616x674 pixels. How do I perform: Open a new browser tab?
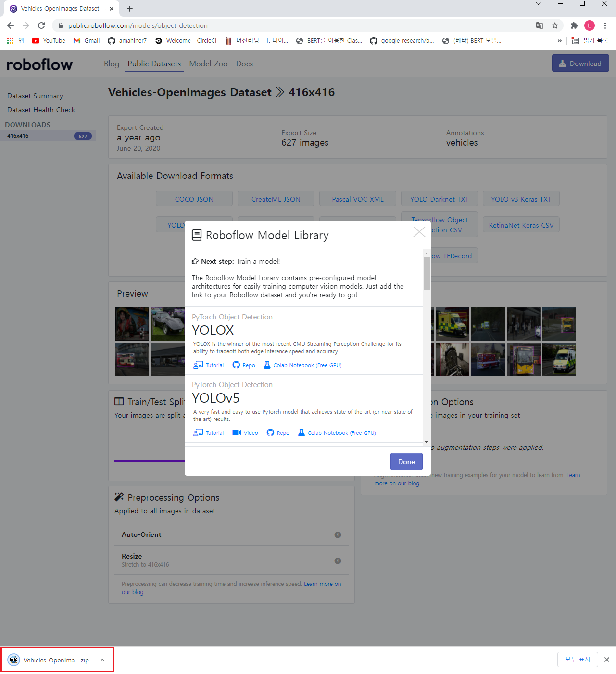pyautogui.click(x=130, y=9)
